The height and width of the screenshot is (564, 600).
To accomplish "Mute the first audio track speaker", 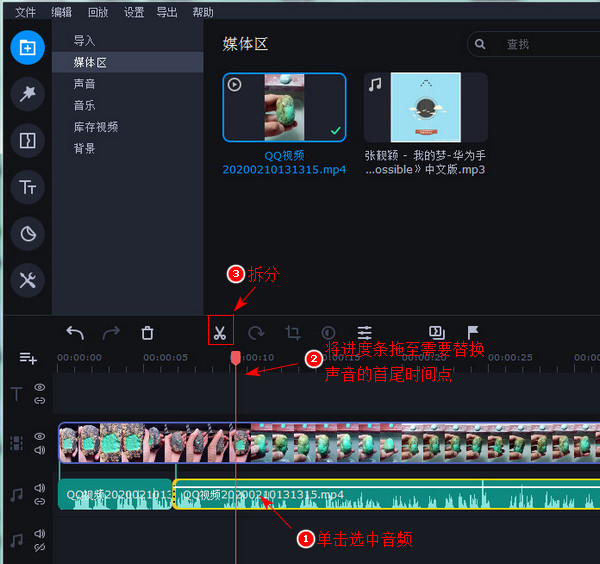I will click(x=40, y=488).
